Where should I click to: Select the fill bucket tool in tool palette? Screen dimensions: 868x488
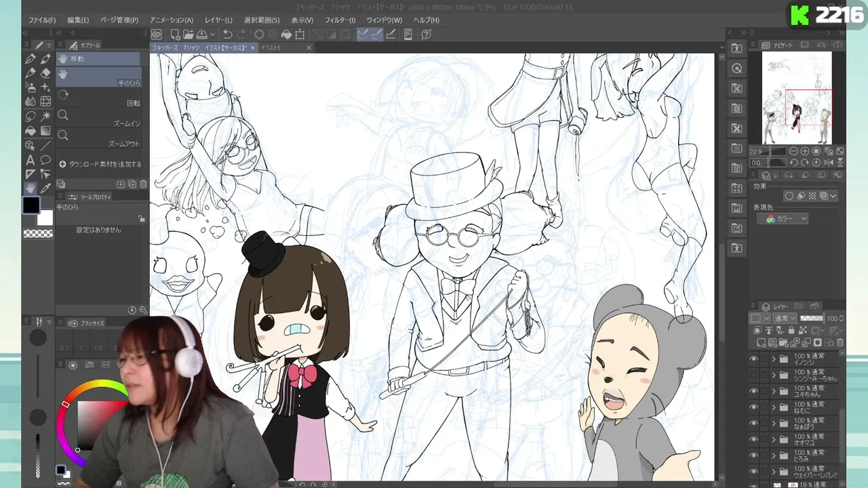[x=31, y=131]
